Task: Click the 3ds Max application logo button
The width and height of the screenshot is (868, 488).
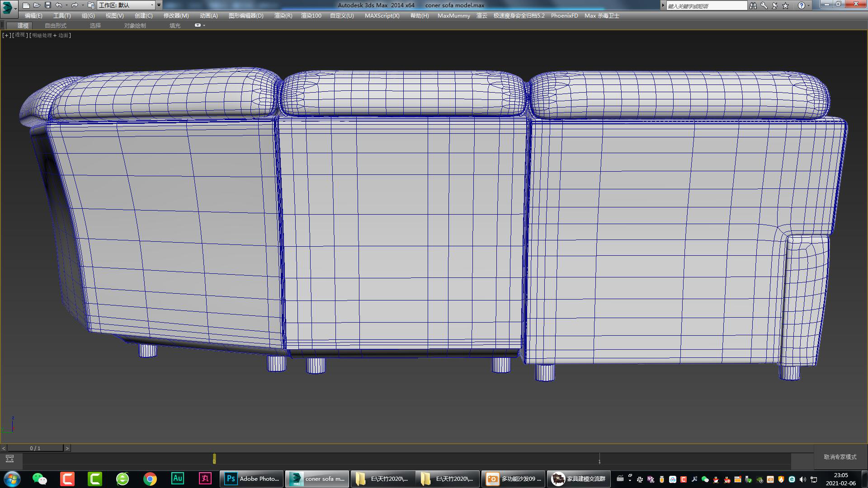Action: pos(8,7)
